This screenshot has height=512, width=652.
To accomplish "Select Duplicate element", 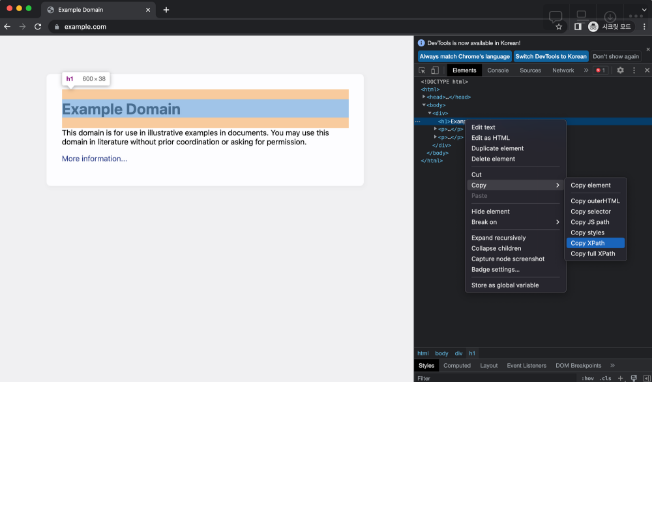I will (516, 148).
